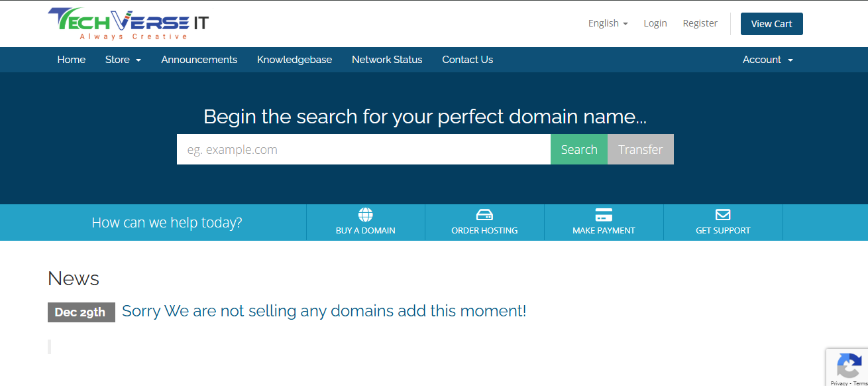Screen dimensions: 868x386
Task: Click the View Cart button
Action: [x=771, y=24]
